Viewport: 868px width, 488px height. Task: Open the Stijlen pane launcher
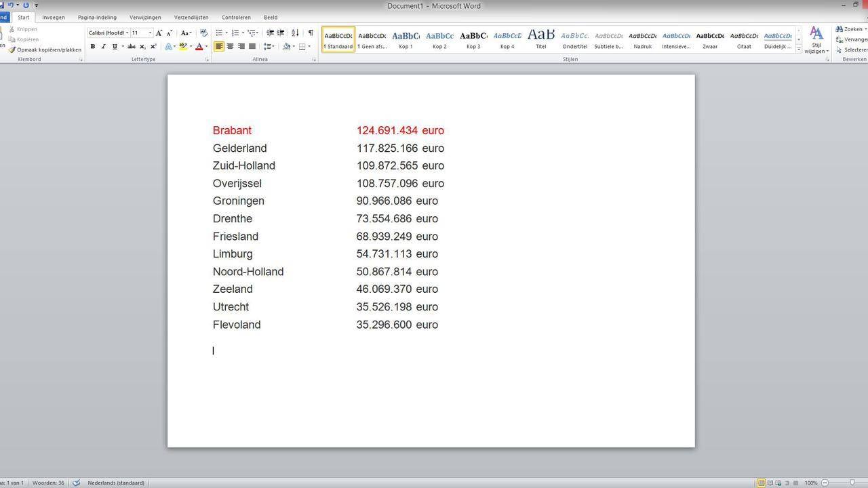pyautogui.click(x=827, y=60)
